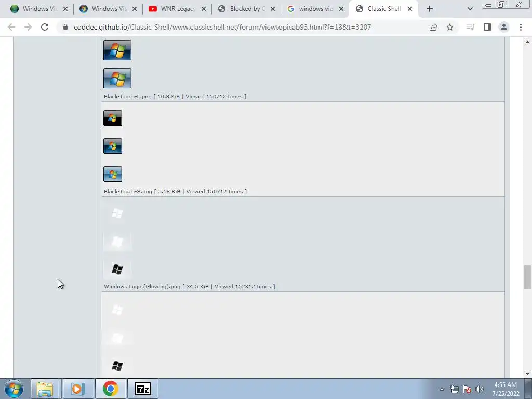Open the clock showing 4:55 AM
The height and width of the screenshot is (399, 532).
click(x=506, y=389)
